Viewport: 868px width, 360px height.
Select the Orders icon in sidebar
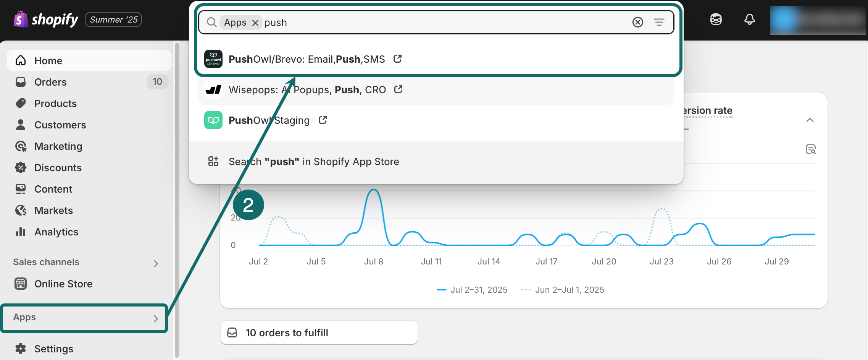pyautogui.click(x=20, y=82)
